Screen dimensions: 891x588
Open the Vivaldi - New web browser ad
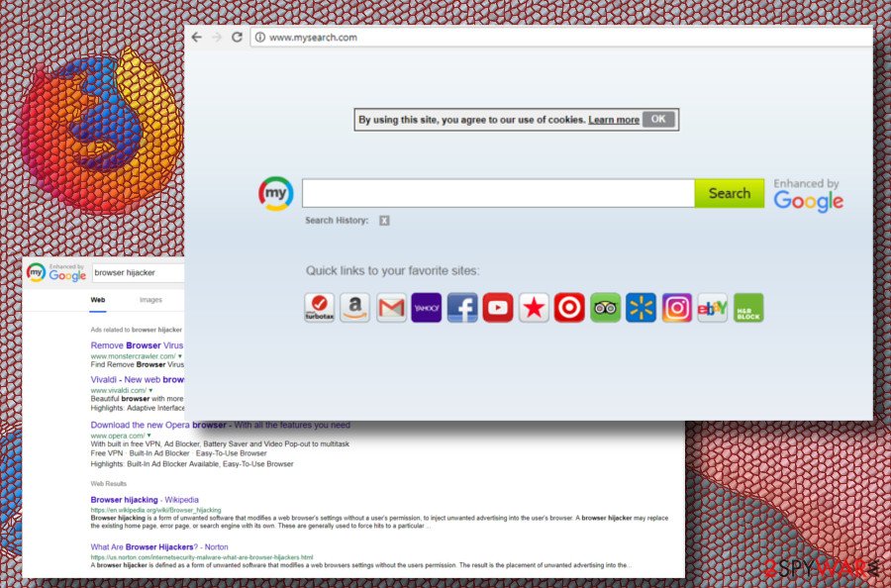click(x=137, y=379)
